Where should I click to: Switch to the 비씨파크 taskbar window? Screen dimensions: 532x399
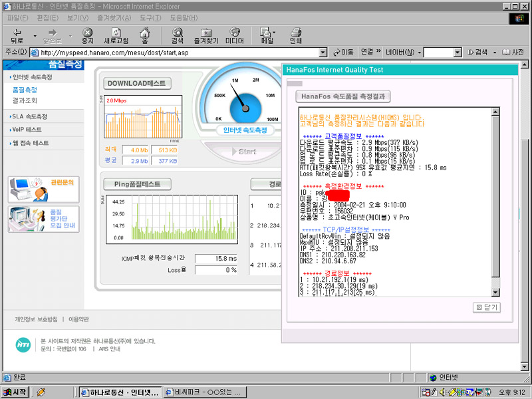click(205, 392)
